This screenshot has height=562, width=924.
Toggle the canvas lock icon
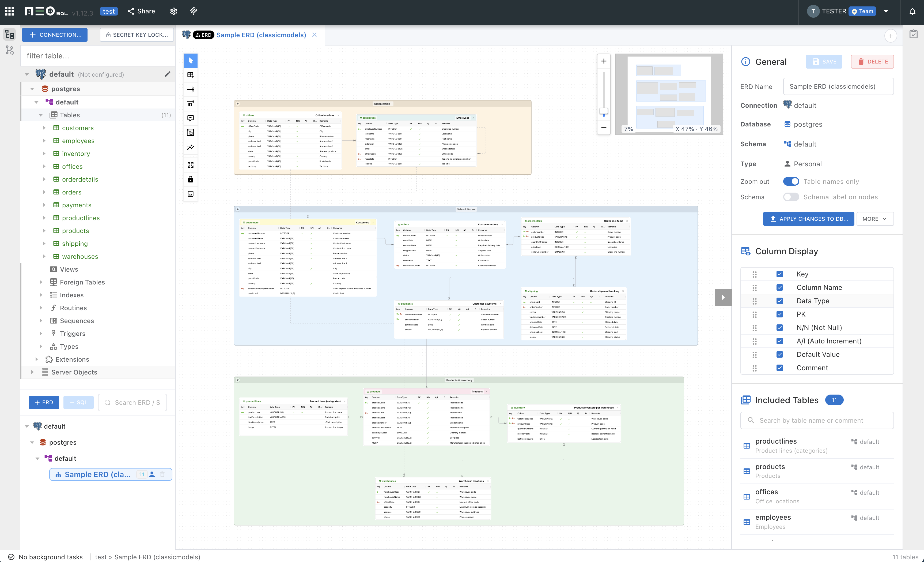coord(191,179)
